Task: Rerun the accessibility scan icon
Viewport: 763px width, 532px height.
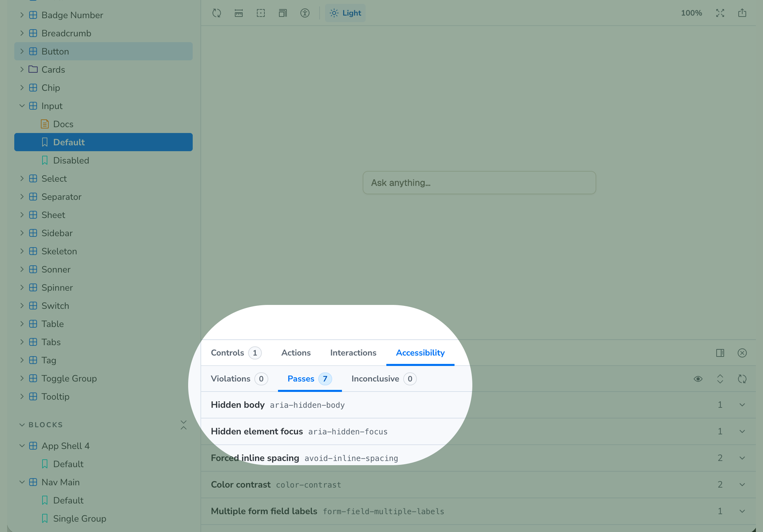Action: point(742,379)
